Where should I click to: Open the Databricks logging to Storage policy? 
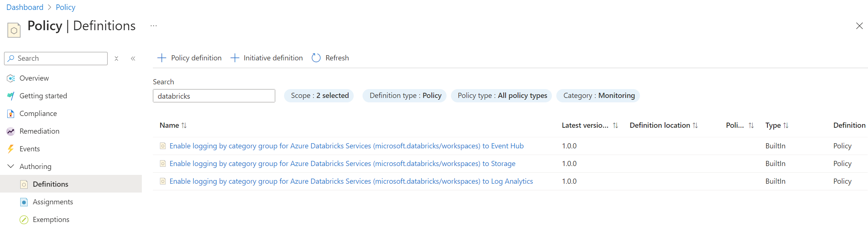[342, 163]
